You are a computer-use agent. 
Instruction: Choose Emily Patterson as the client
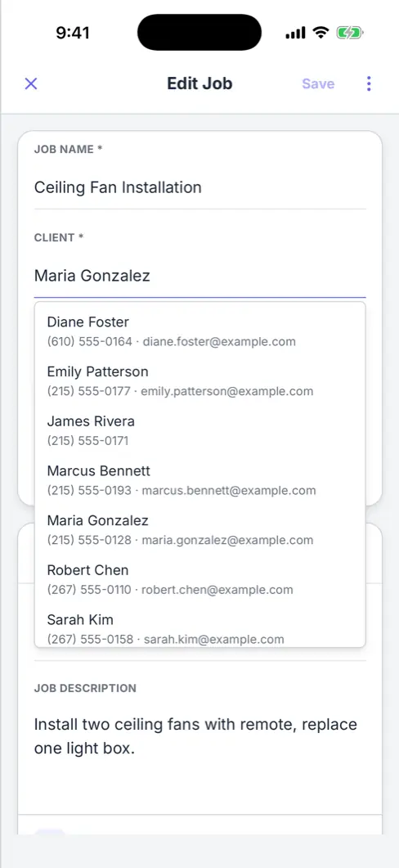coord(199,381)
